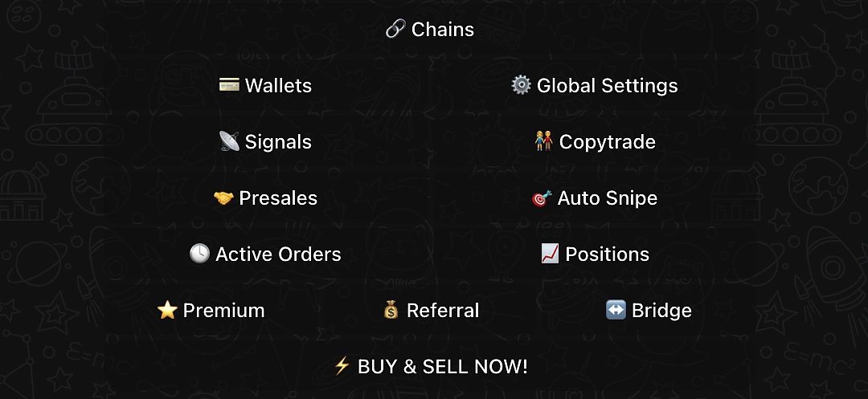
Task: Click the lightning bolt icon
Action: 342,366
